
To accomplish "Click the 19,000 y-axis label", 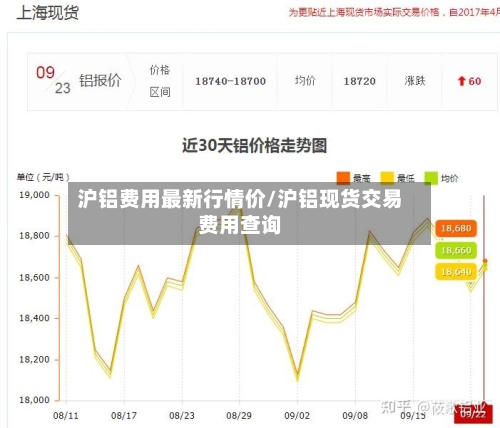I will [x=34, y=195].
